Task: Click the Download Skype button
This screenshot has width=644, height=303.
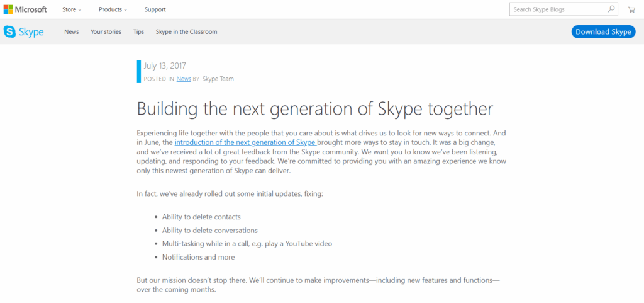Action: [x=603, y=31]
